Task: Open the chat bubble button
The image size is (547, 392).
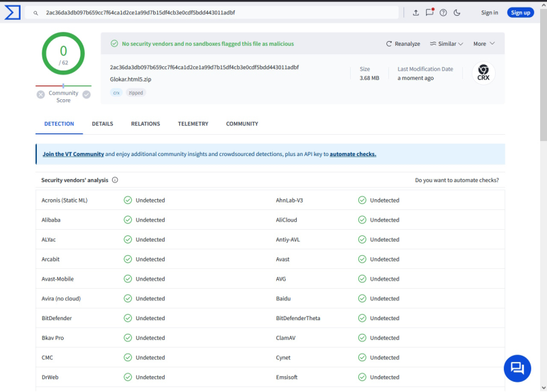Action: (x=518, y=368)
